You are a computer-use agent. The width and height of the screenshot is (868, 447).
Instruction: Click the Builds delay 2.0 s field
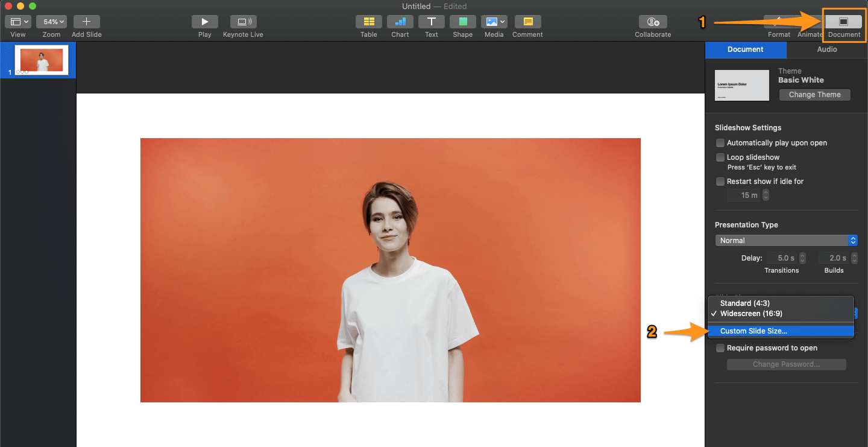pos(834,258)
